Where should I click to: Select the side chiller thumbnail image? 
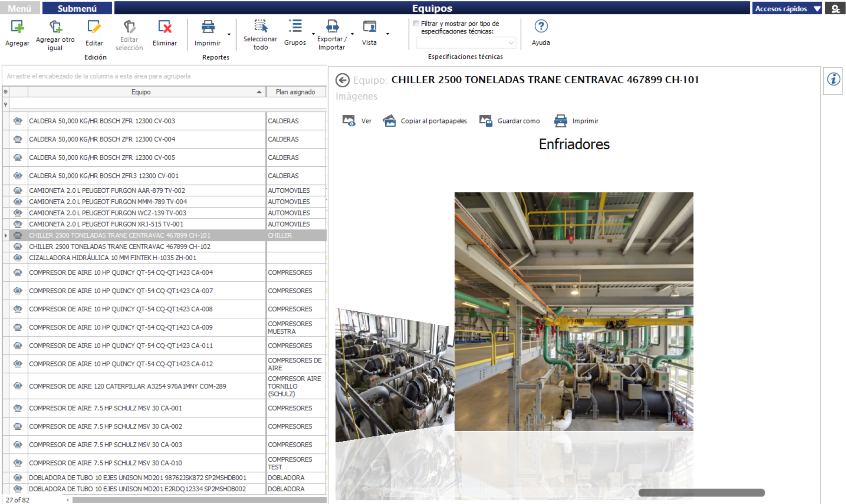coord(395,375)
